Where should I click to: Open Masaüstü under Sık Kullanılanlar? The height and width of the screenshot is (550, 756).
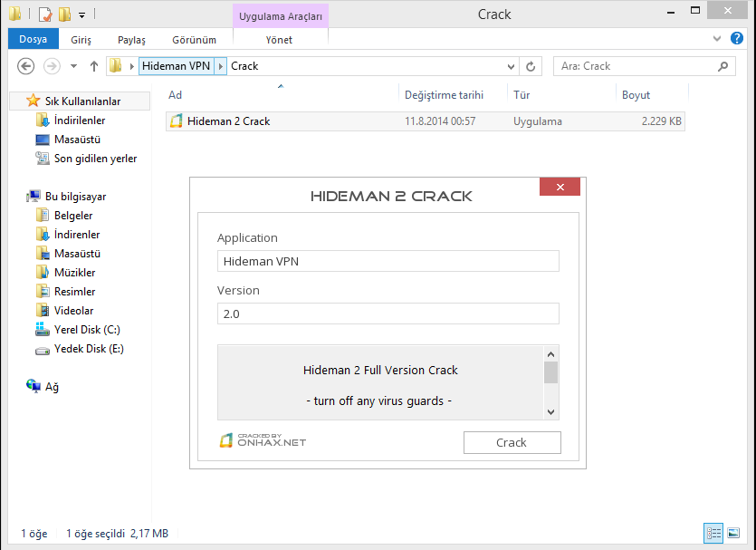tap(77, 140)
